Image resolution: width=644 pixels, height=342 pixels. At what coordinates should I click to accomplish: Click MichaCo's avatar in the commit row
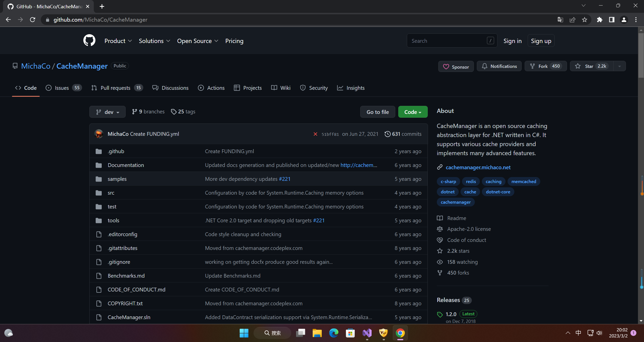pos(99,134)
